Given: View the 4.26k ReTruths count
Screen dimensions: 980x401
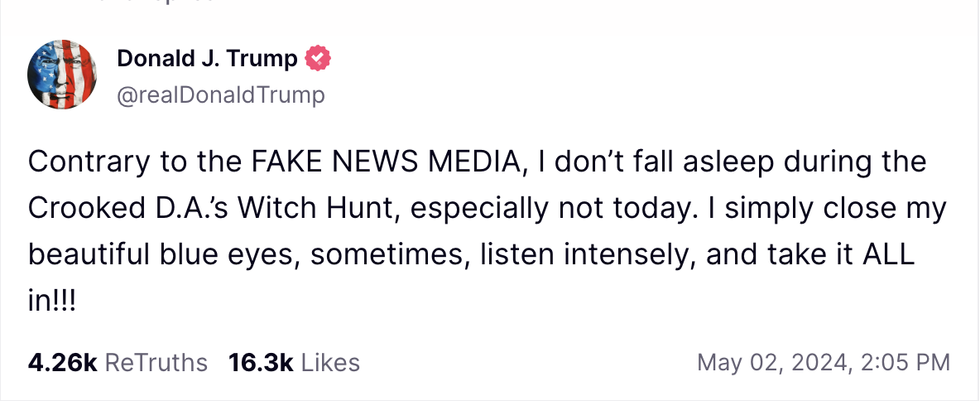Looking at the screenshot, I should click(63, 362).
